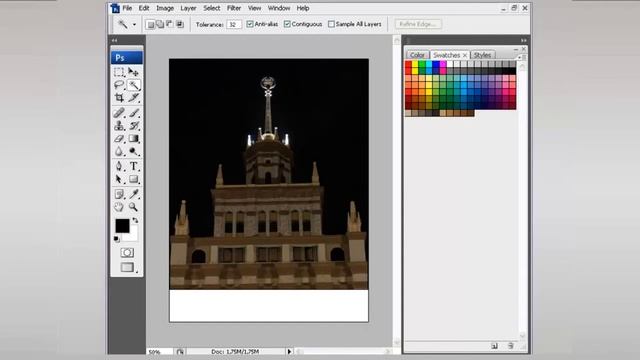The image size is (640, 360).
Task: Click the foreground color swatch
Action: [x=122, y=226]
